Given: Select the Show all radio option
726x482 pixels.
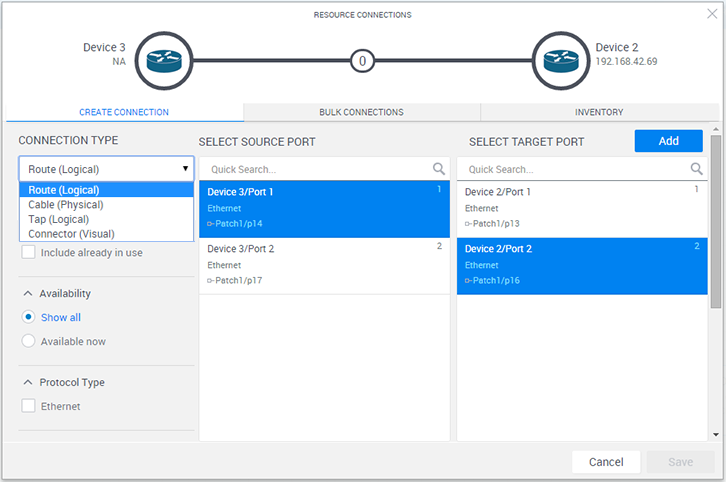Looking at the screenshot, I should point(29,317).
